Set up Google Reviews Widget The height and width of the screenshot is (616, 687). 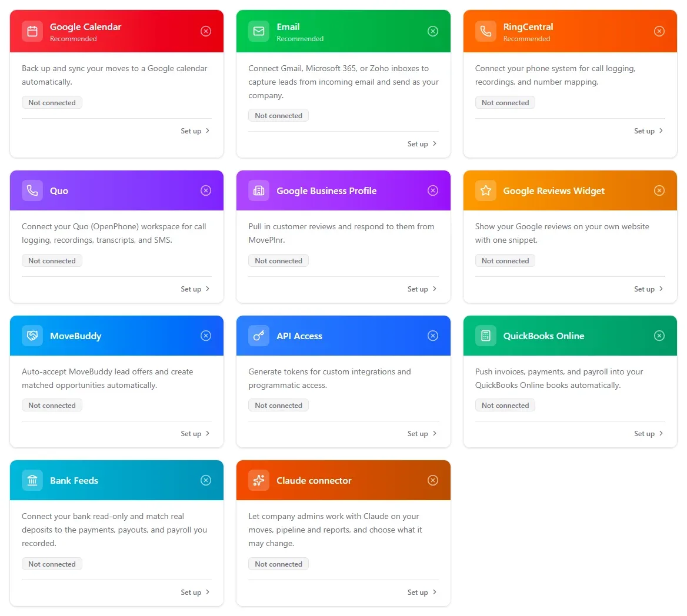tap(649, 289)
